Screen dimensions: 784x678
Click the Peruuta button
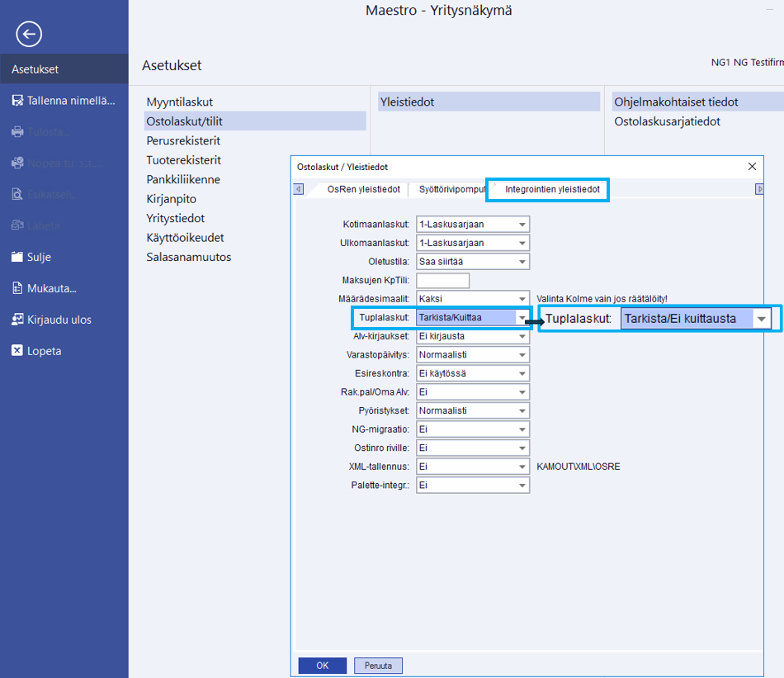click(378, 666)
